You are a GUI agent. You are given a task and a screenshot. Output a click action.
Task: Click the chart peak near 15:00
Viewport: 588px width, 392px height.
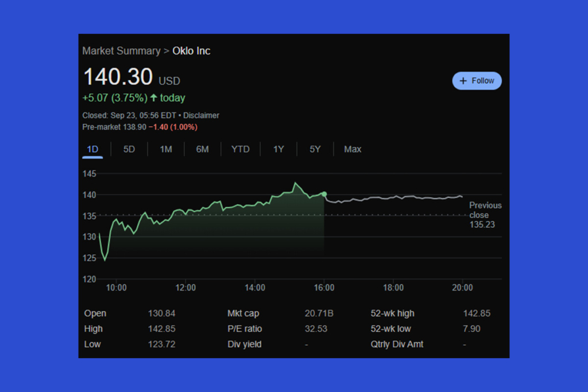(295, 183)
